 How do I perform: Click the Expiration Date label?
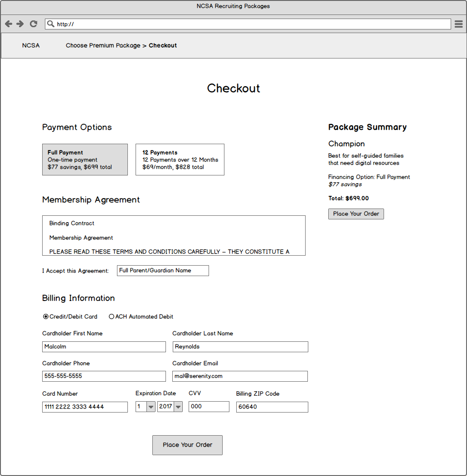(x=156, y=393)
